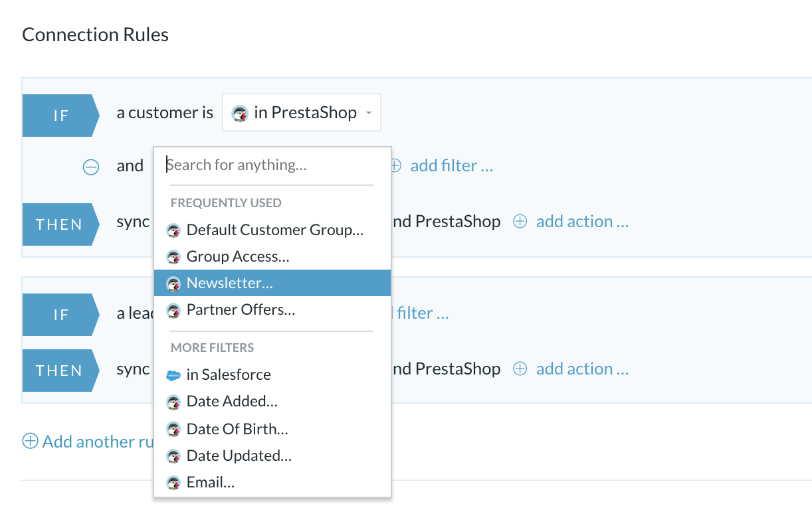Click Salesforce cloud icon in filter list
Image resolution: width=812 pixels, height=506 pixels.
[173, 375]
